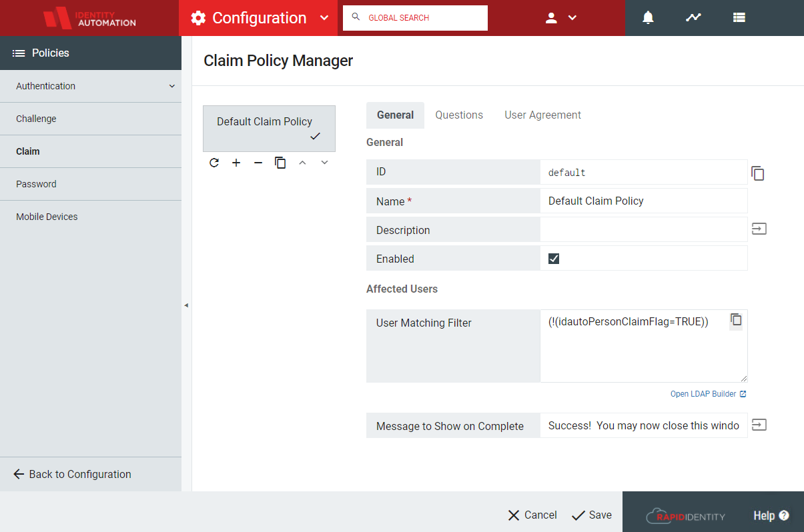This screenshot has height=532, width=804.
Task: Refresh the policy list
Action: [214, 163]
